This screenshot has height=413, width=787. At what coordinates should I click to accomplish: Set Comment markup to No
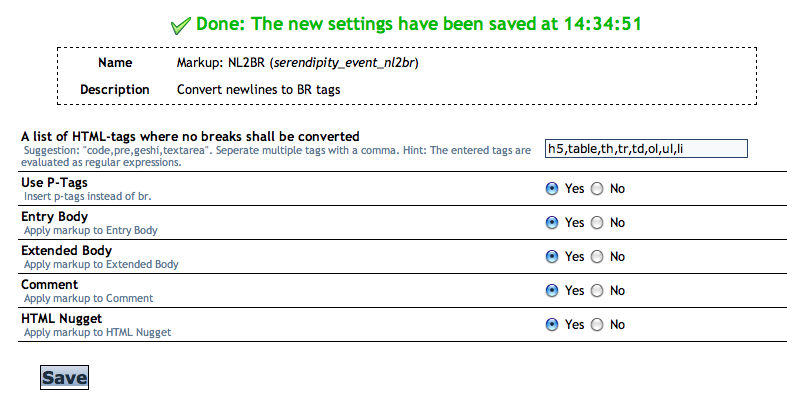[x=597, y=290]
